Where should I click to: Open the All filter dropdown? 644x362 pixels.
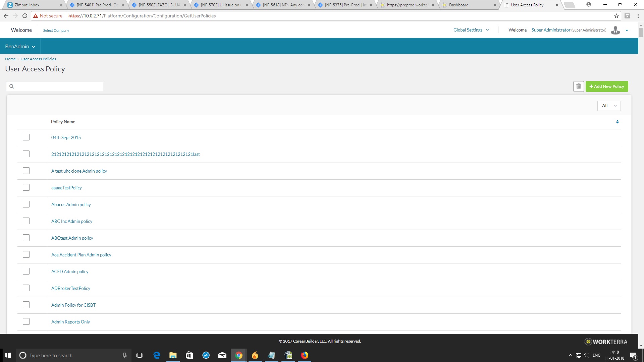click(609, 106)
